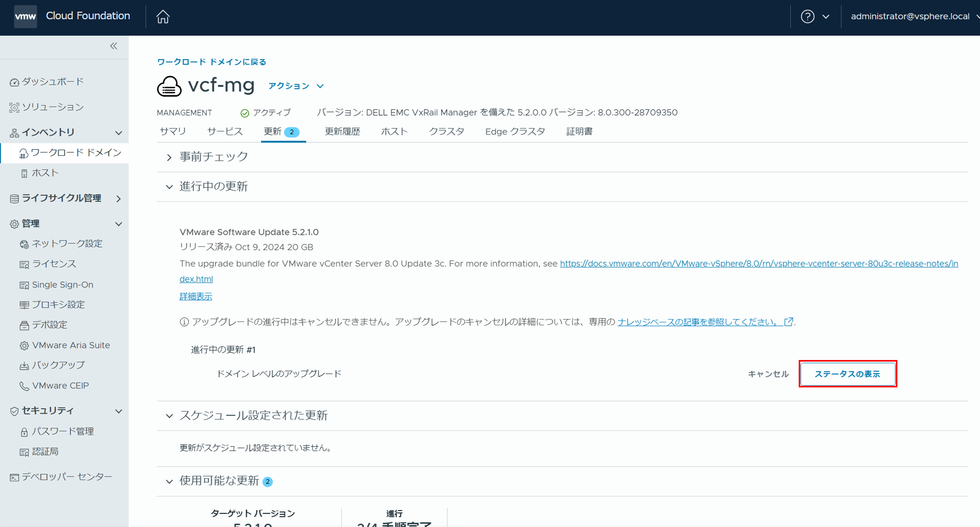The height and width of the screenshot is (527, 980).
Task: Collapse the インベントリ section chevron
Action: (119, 133)
